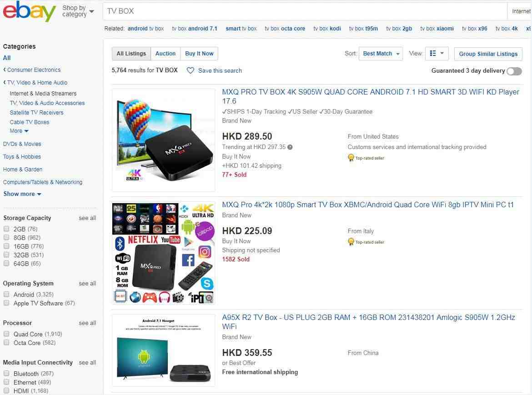Click the heart icon beside Save this search

191,70
